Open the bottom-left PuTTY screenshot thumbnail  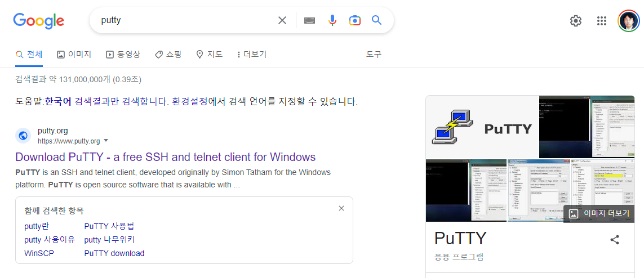(466, 191)
